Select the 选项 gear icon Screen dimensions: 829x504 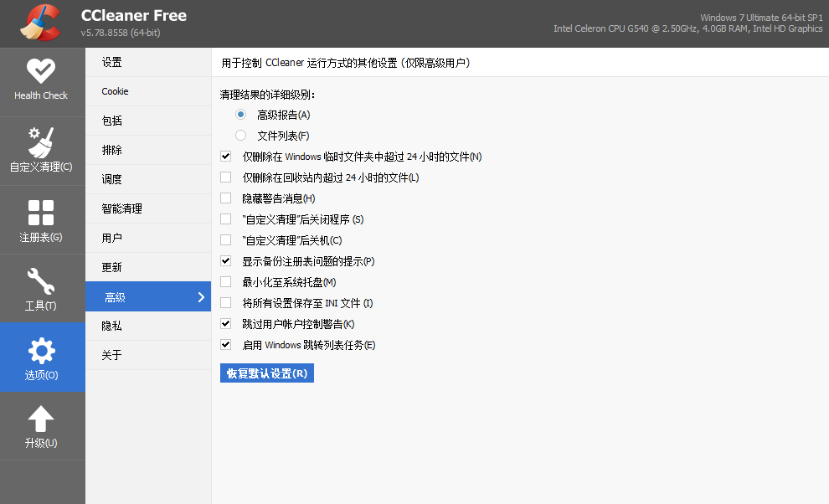42,357
